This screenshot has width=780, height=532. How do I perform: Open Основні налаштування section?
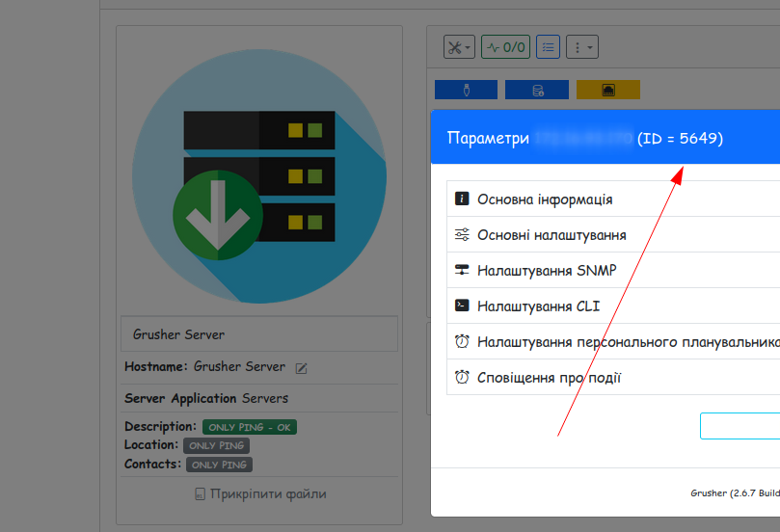(x=613, y=234)
